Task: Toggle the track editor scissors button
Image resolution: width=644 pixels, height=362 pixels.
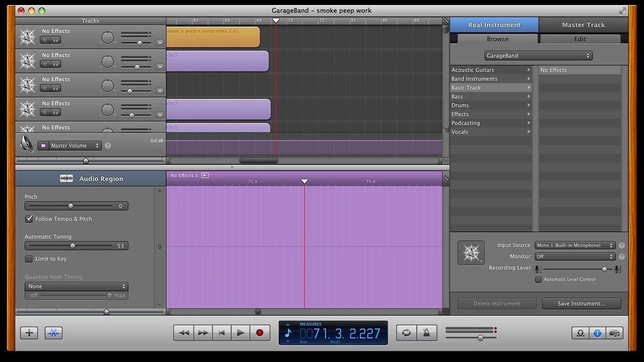Action: (x=54, y=333)
